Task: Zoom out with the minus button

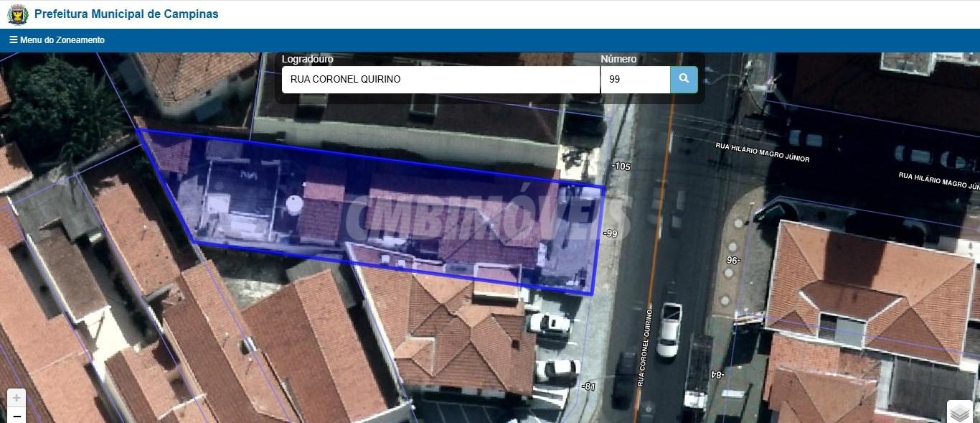Action: [x=17, y=415]
